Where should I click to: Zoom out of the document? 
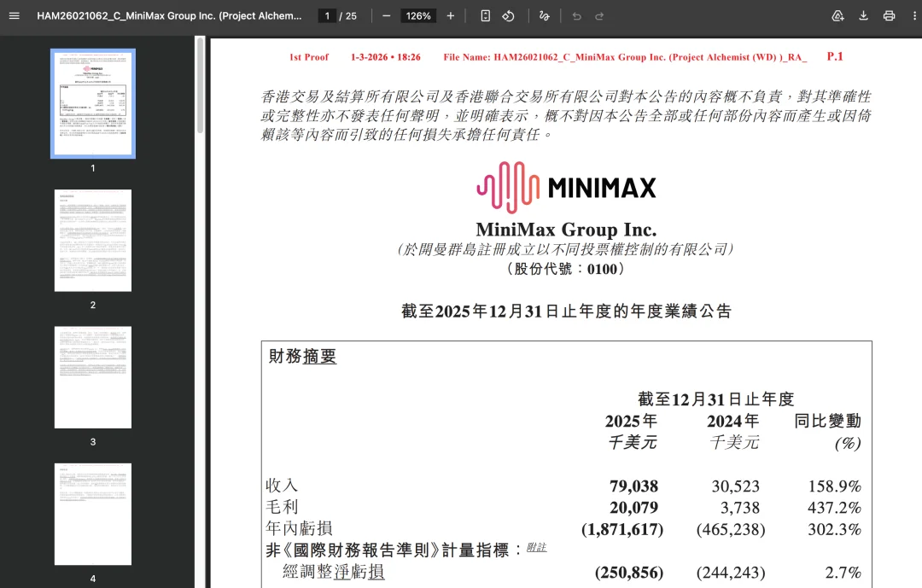click(387, 15)
